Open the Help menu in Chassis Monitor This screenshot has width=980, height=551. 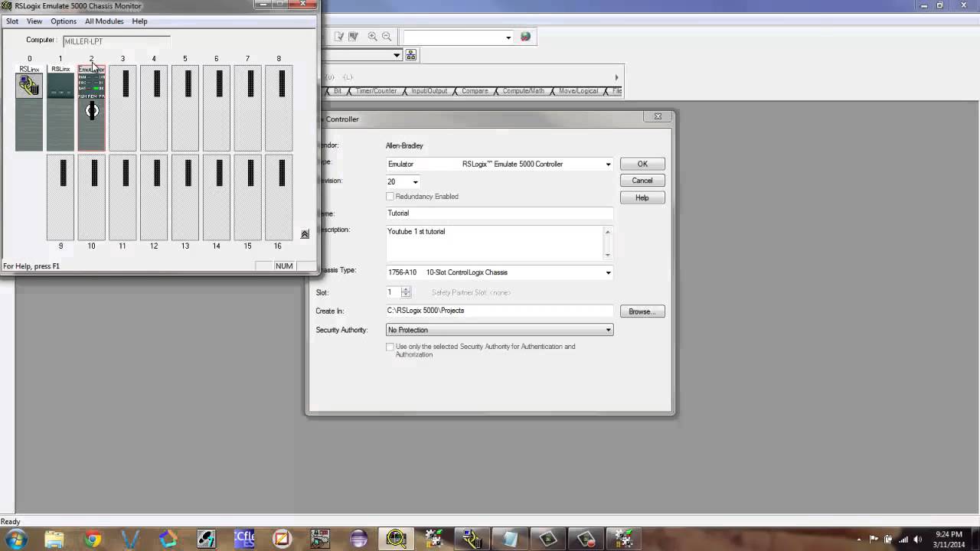139,21
